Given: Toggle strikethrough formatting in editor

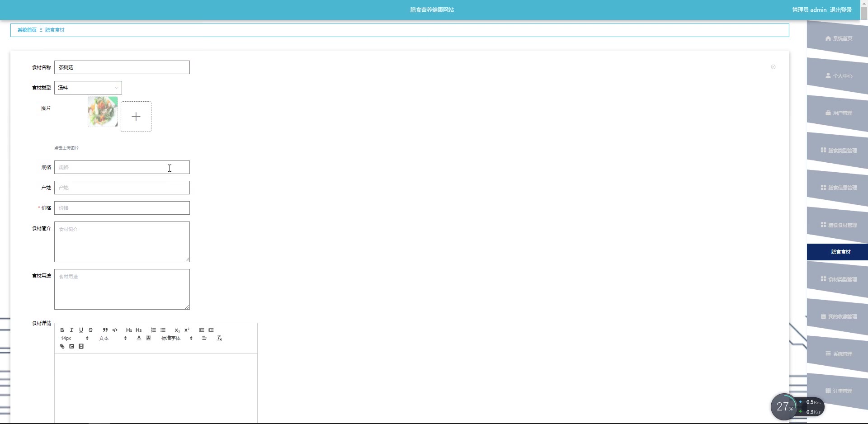Looking at the screenshot, I should click(90, 330).
